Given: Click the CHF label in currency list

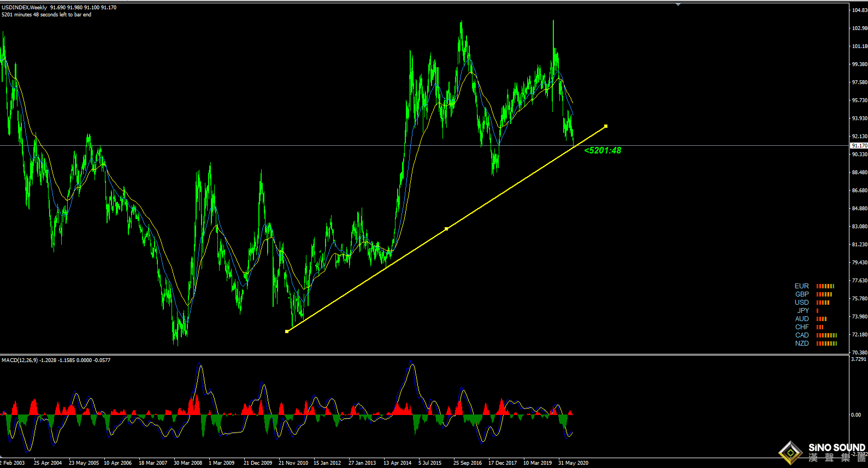Looking at the screenshot, I should click(801, 327).
